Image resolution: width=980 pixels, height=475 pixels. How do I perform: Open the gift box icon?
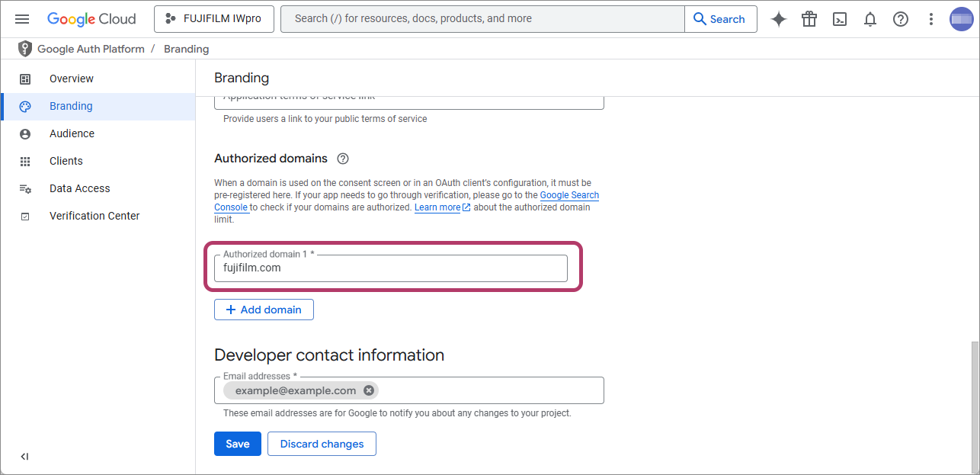[x=809, y=19]
